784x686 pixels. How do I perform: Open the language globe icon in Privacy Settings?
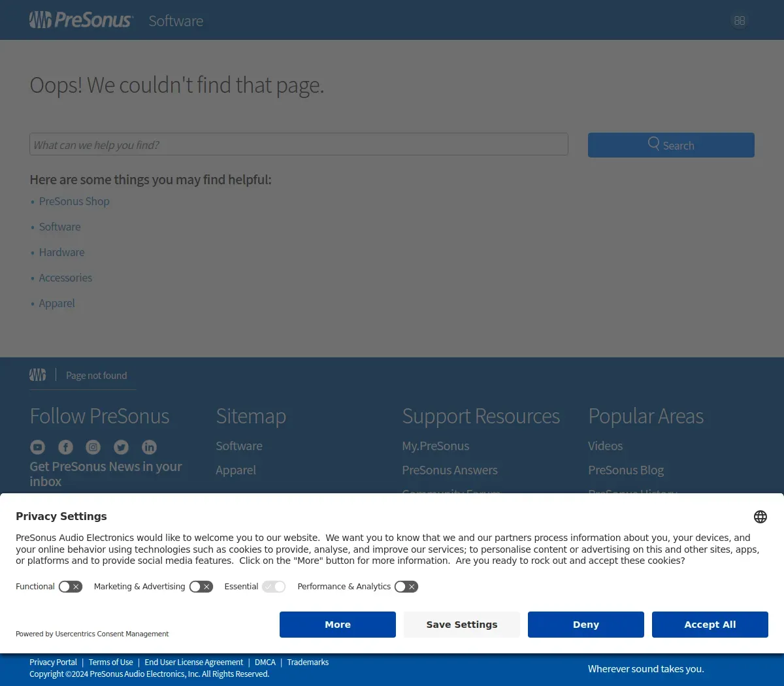click(760, 517)
